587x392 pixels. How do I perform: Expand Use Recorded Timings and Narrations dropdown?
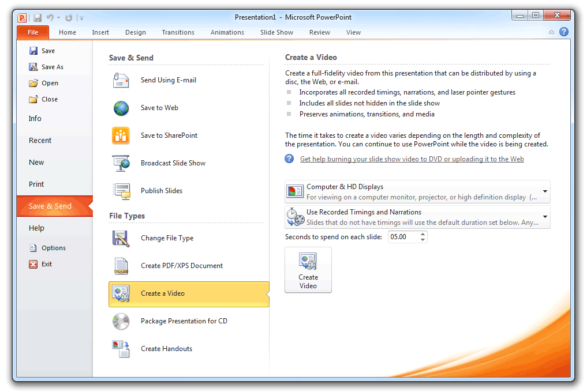pyautogui.click(x=417, y=217)
